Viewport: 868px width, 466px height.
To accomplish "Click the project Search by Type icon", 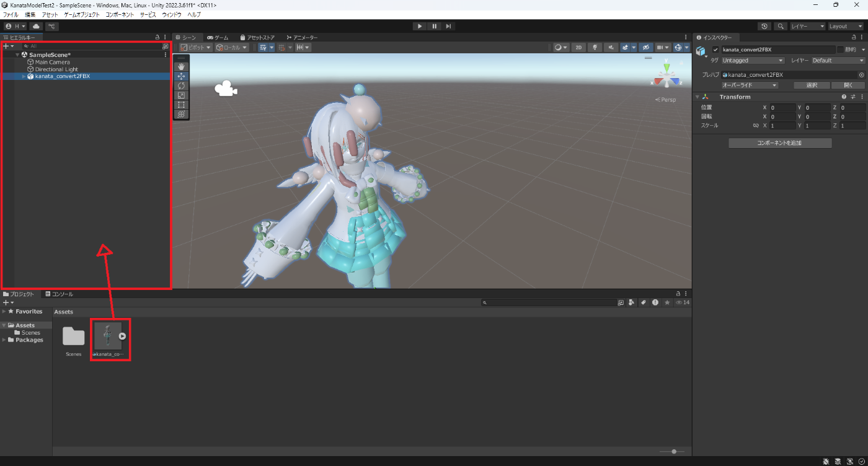I will click(631, 302).
